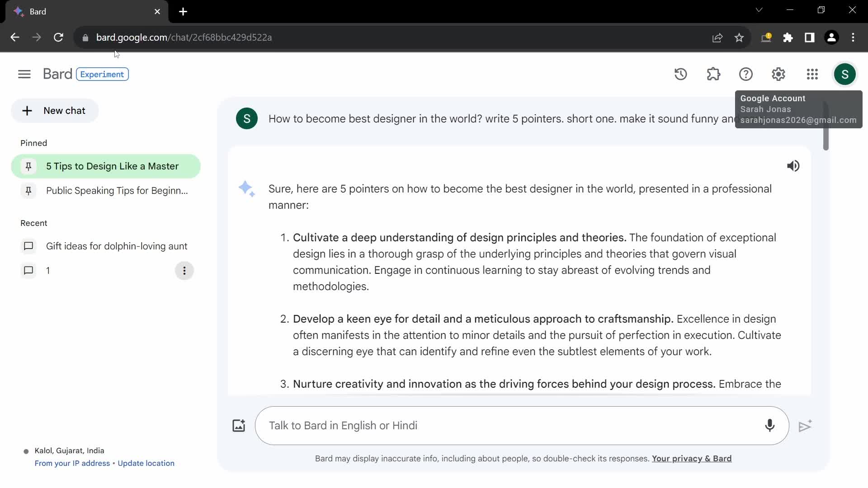868x488 pixels.
Task: Upload an image using the image icon
Action: coord(239,426)
